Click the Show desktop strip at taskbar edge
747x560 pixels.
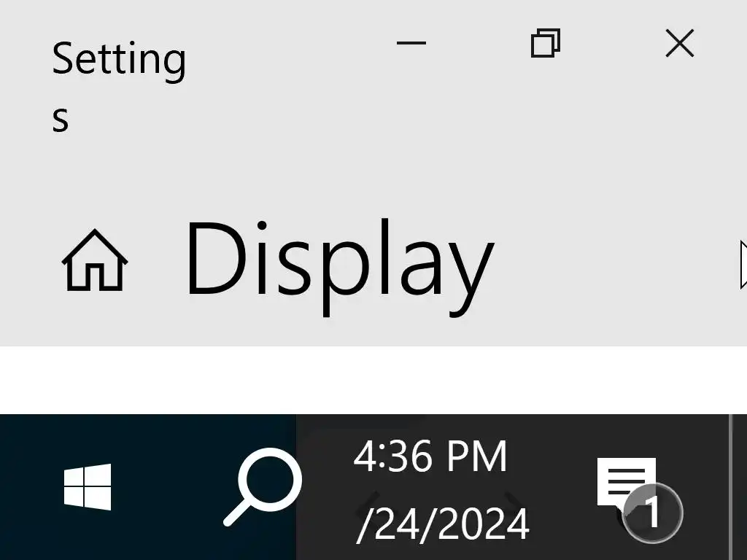738,486
